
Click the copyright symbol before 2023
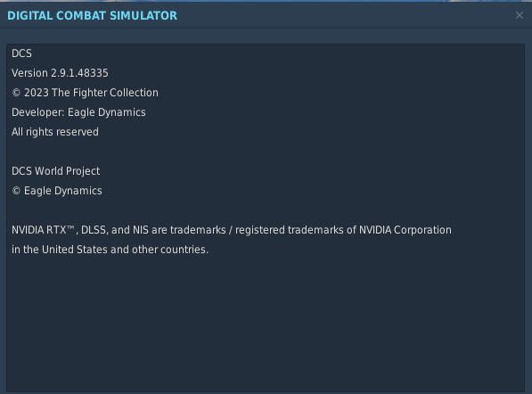(x=16, y=93)
